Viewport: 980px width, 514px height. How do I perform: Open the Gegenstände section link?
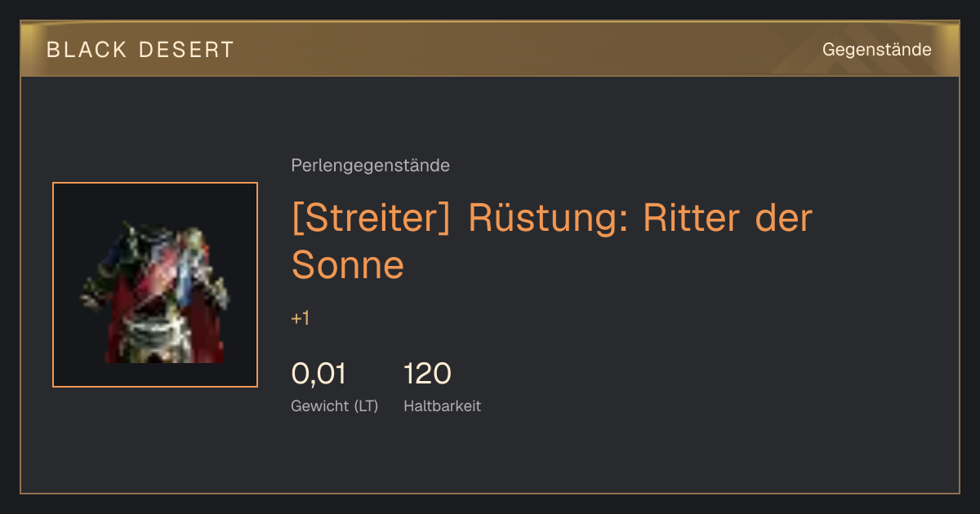click(876, 50)
